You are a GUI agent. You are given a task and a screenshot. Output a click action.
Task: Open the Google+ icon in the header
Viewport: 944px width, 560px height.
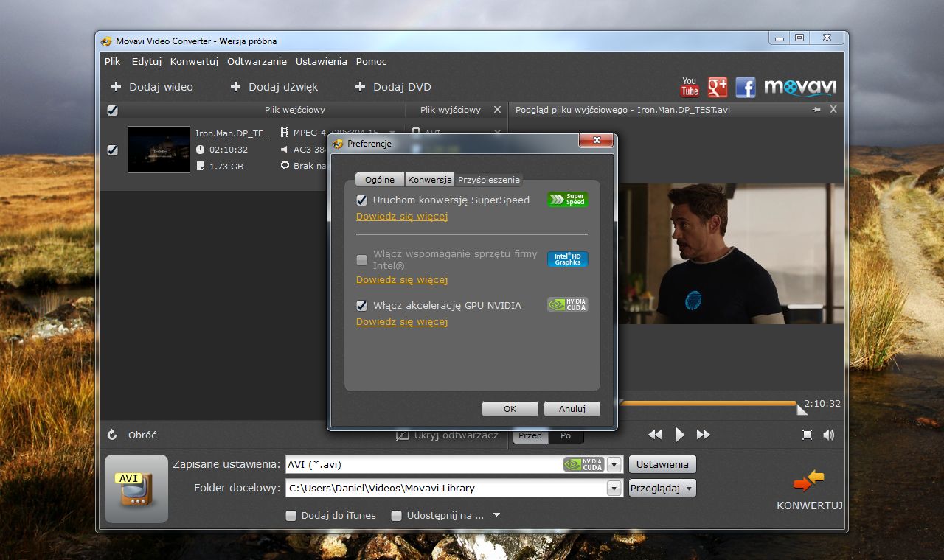(718, 87)
